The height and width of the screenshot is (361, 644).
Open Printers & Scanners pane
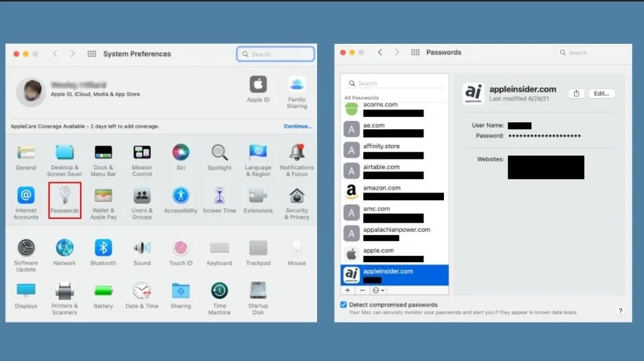(64, 298)
